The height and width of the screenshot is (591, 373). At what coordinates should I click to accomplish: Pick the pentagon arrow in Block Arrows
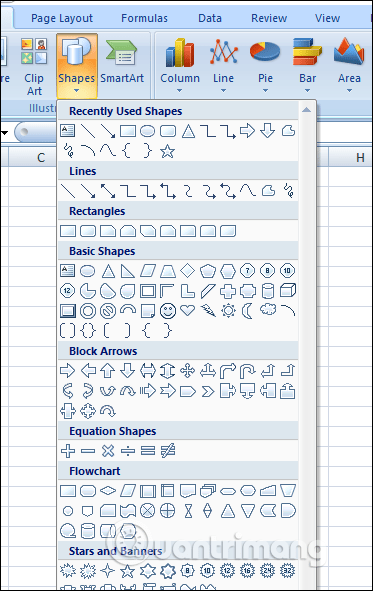[188, 391]
